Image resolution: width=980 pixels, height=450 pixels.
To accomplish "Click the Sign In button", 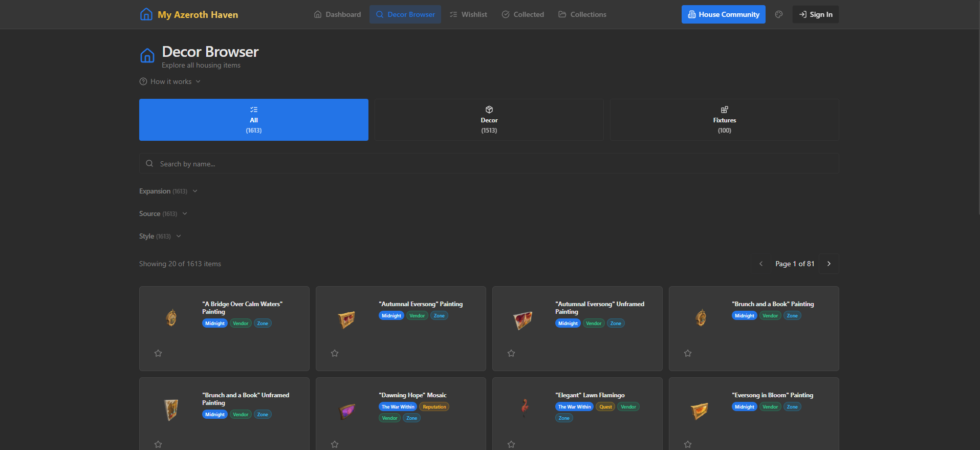I will coord(816,14).
